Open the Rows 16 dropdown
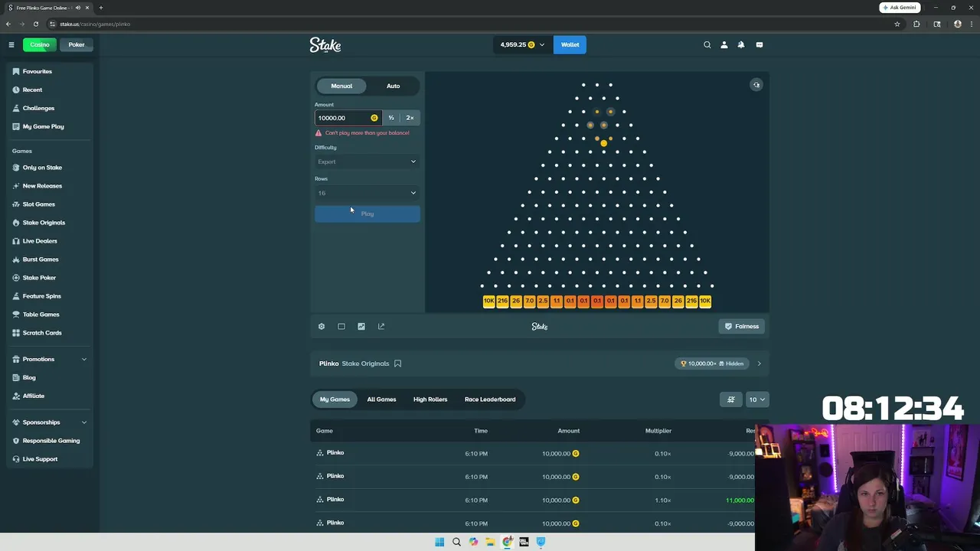Image resolution: width=980 pixels, height=551 pixels. (367, 193)
